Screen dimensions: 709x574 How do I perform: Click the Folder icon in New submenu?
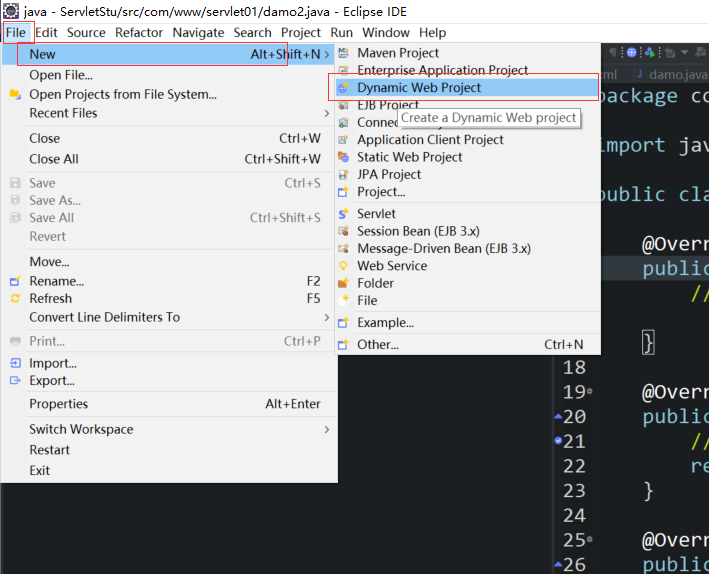pos(344,283)
